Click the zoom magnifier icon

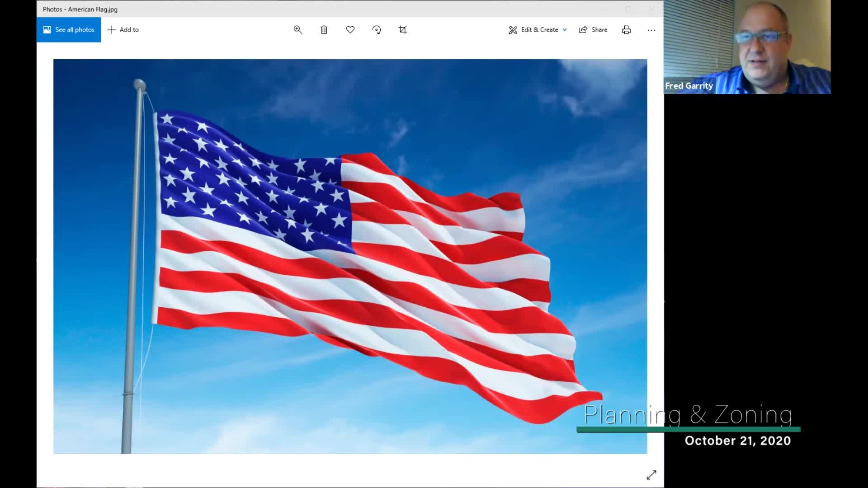coord(297,30)
